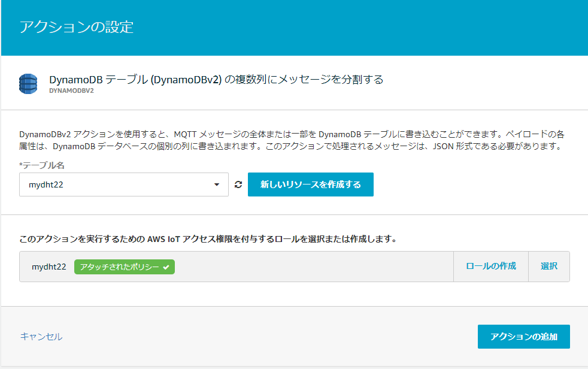Click アクションの追加 button
The image size is (588, 369).
[524, 337]
